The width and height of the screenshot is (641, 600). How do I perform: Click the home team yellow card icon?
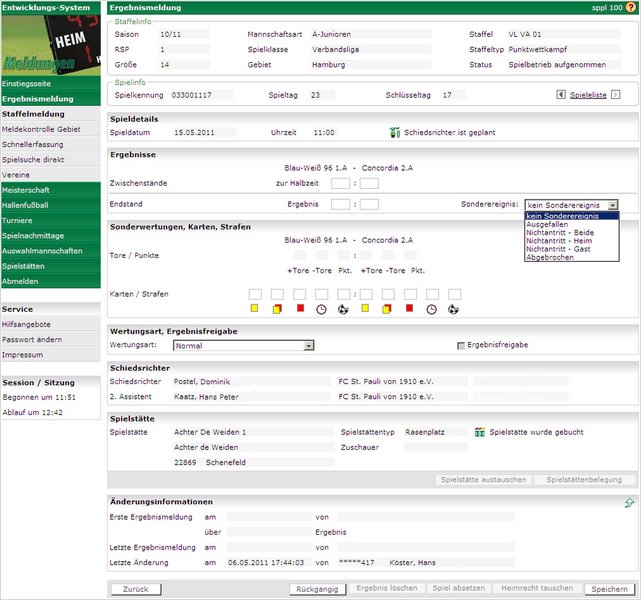255,309
